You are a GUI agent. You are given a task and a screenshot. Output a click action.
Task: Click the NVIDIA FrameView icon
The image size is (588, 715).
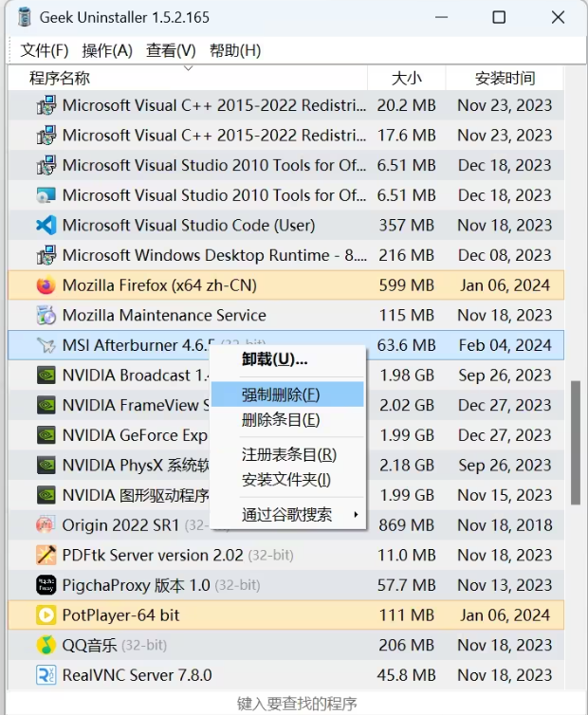[46, 405]
